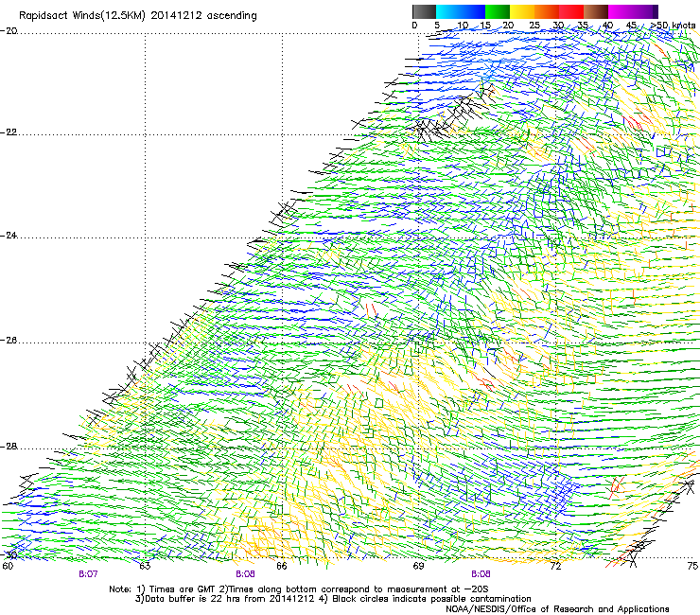Click the '72' longitude axis label
700x615 pixels.
[555, 566]
